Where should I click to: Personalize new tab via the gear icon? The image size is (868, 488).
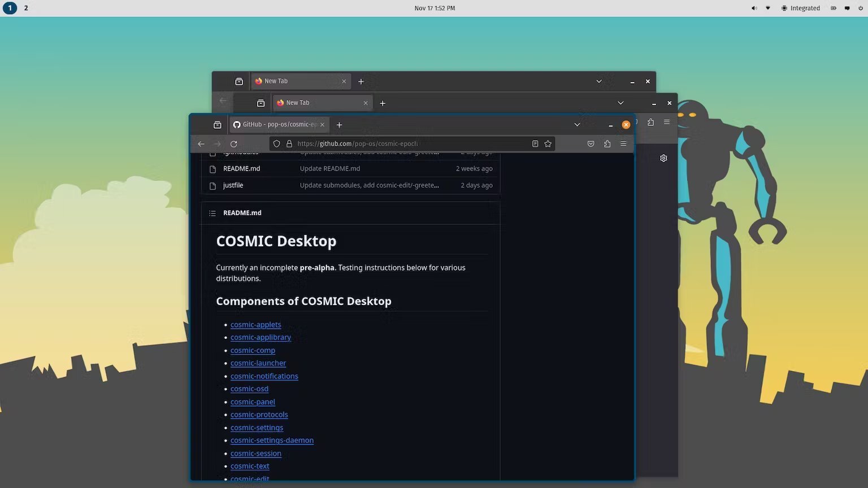click(663, 158)
